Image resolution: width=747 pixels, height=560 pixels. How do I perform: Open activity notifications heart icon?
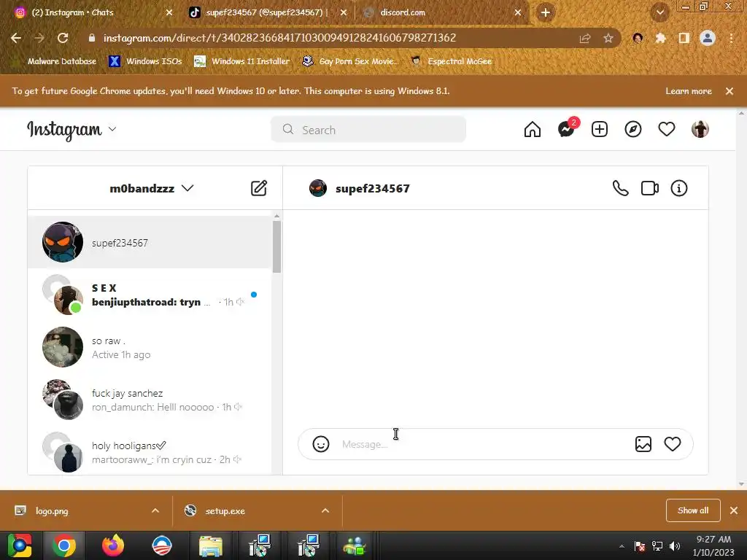point(667,130)
